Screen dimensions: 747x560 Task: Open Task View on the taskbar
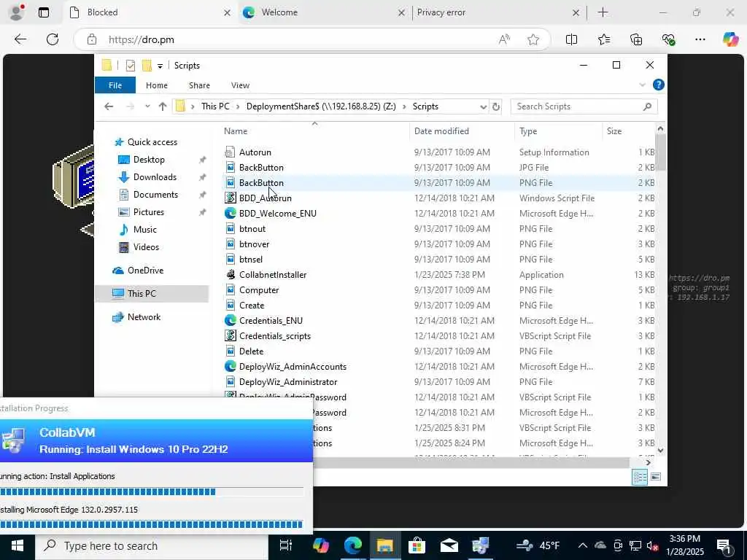(x=285, y=545)
